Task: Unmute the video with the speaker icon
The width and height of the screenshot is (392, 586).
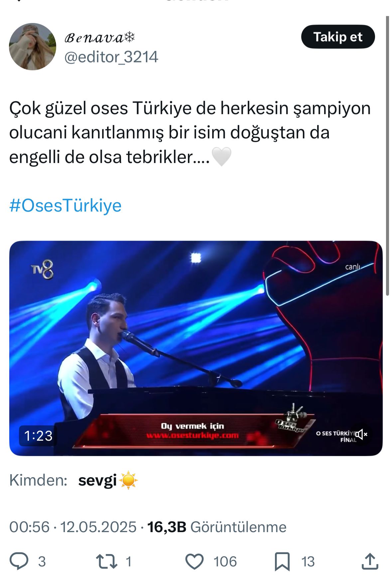Action: click(361, 434)
